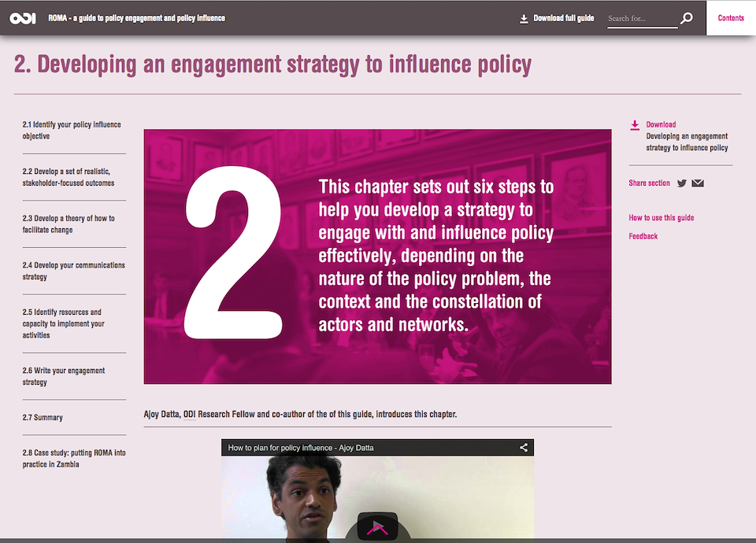Click the Download full guide link

pyautogui.click(x=564, y=18)
